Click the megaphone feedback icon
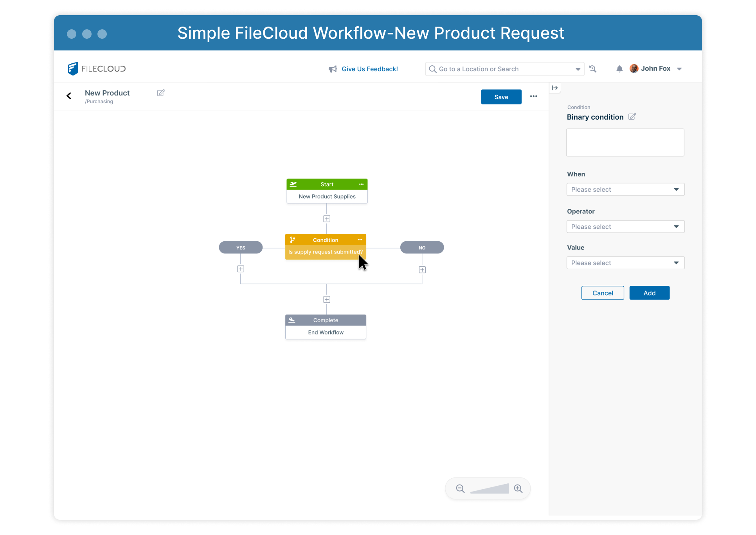Viewport: 756px width, 535px height. 333,69
